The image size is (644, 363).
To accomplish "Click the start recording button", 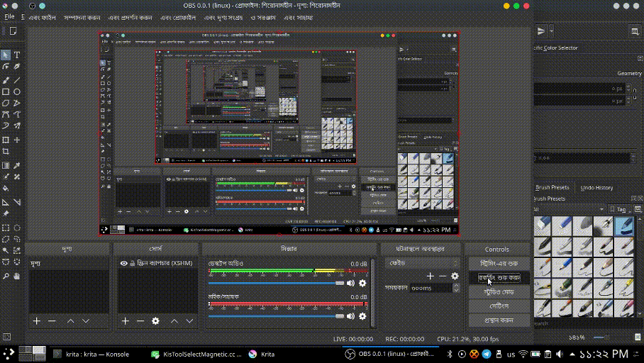I will (499, 278).
